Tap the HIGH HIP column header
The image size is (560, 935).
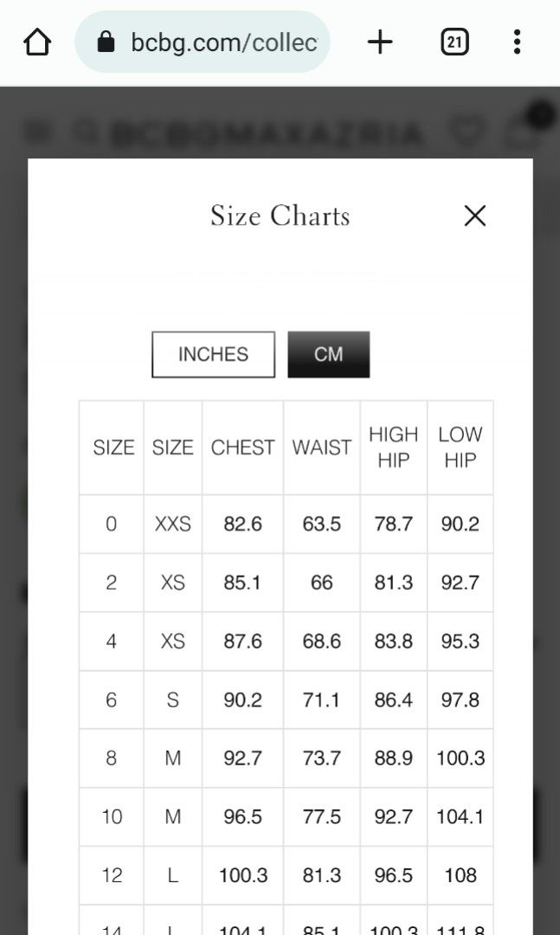click(394, 448)
